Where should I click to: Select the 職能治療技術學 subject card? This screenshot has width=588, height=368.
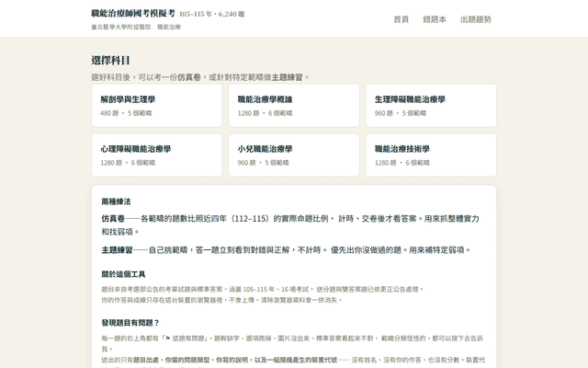[x=431, y=155]
